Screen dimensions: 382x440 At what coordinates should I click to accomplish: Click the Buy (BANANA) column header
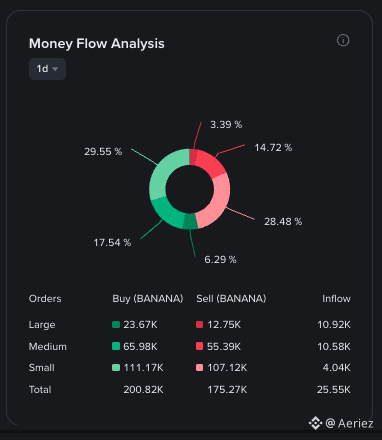pyautogui.click(x=148, y=299)
